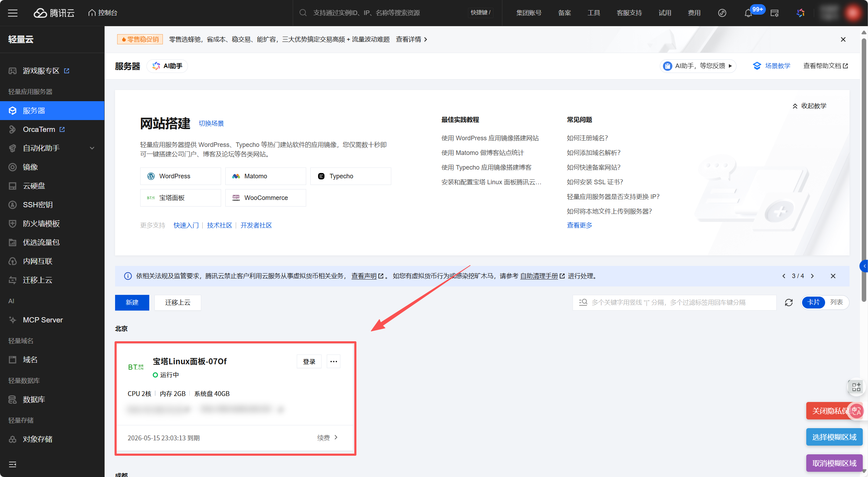
Task: Go to next notice with right chevron
Action: pyautogui.click(x=813, y=276)
